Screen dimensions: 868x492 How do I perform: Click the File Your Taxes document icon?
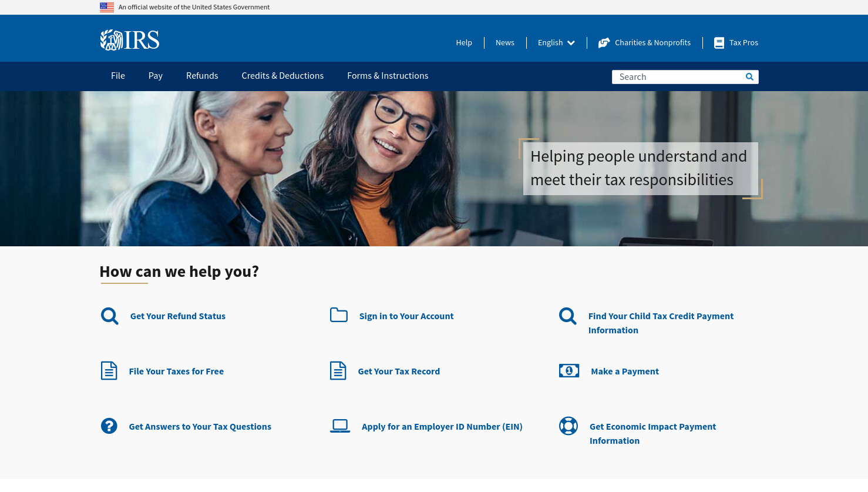point(109,371)
